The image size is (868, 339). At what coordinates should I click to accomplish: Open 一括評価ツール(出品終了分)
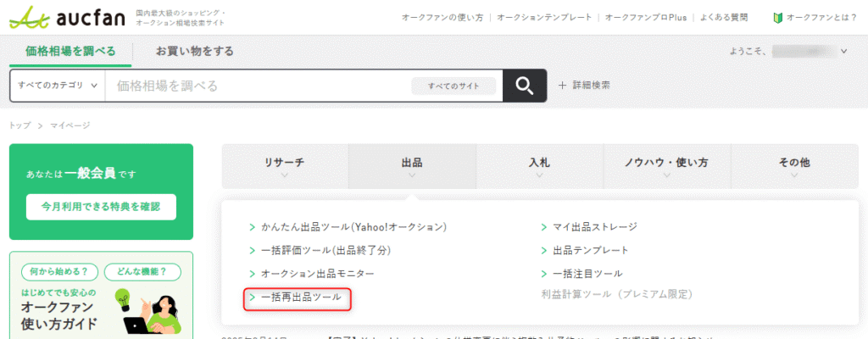click(326, 250)
